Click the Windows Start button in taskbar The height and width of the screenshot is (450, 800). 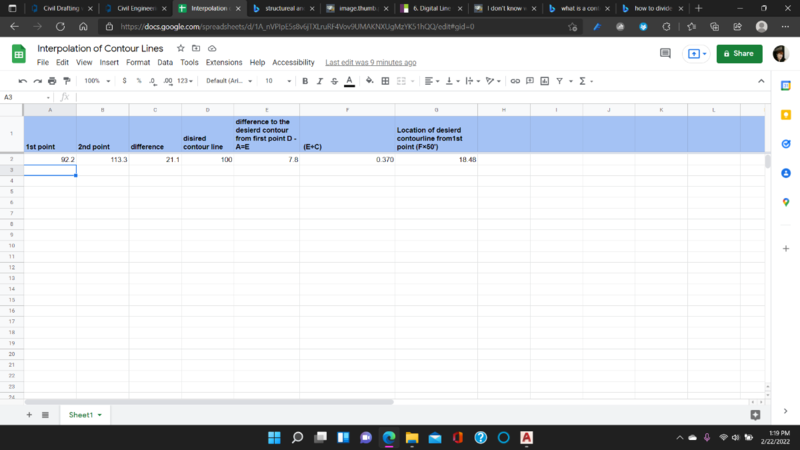(272, 438)
